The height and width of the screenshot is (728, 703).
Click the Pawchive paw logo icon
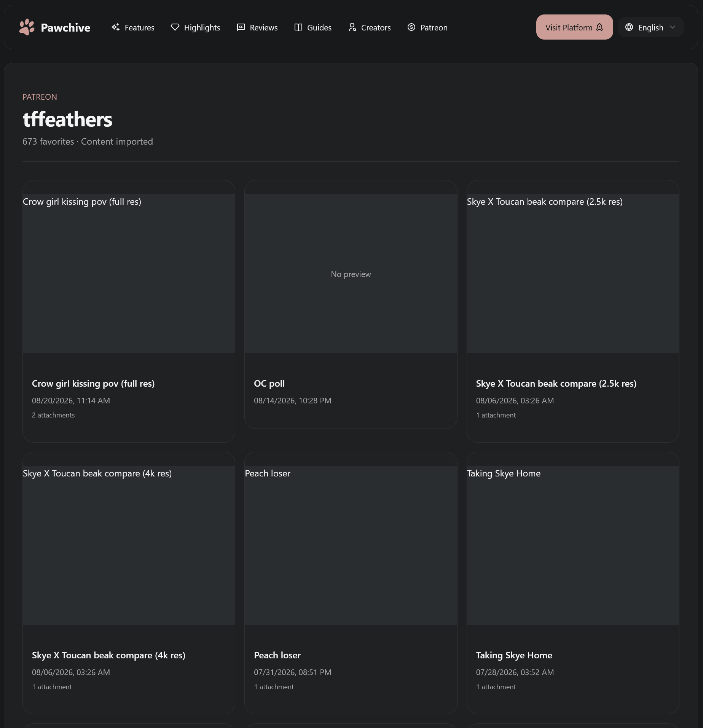tap(27, 27)
